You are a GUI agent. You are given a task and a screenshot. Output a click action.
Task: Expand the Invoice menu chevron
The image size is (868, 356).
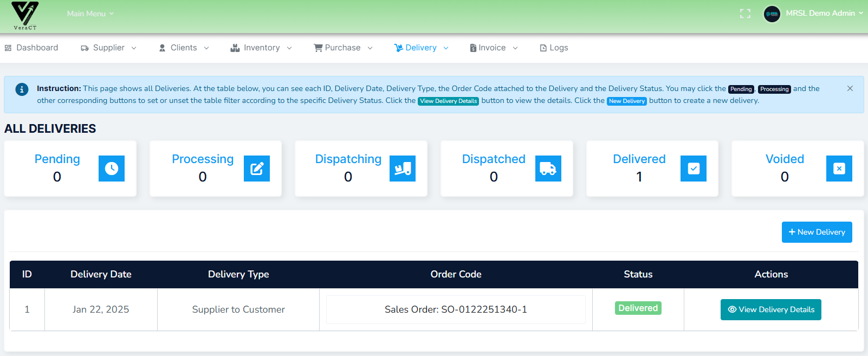[515, 48]
